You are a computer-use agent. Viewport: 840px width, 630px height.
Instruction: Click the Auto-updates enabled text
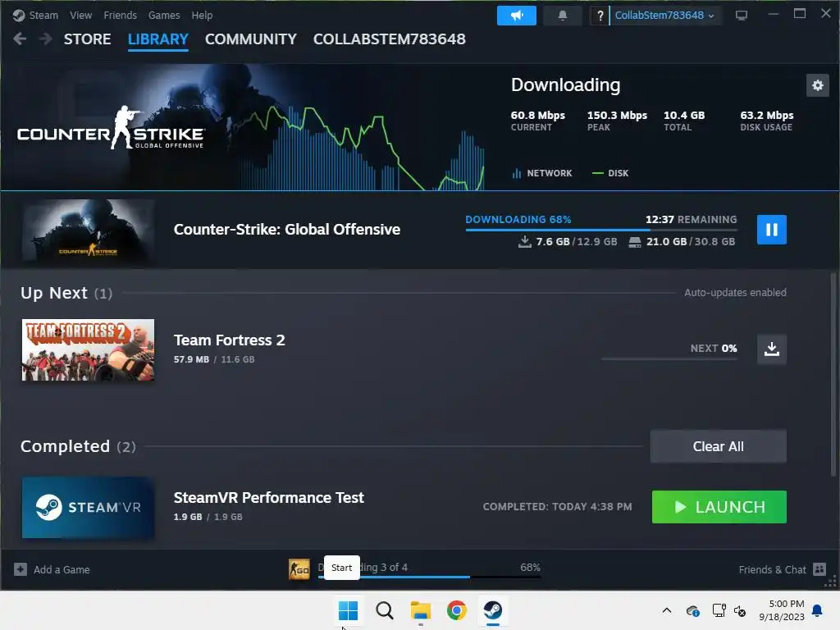[735, 293]
